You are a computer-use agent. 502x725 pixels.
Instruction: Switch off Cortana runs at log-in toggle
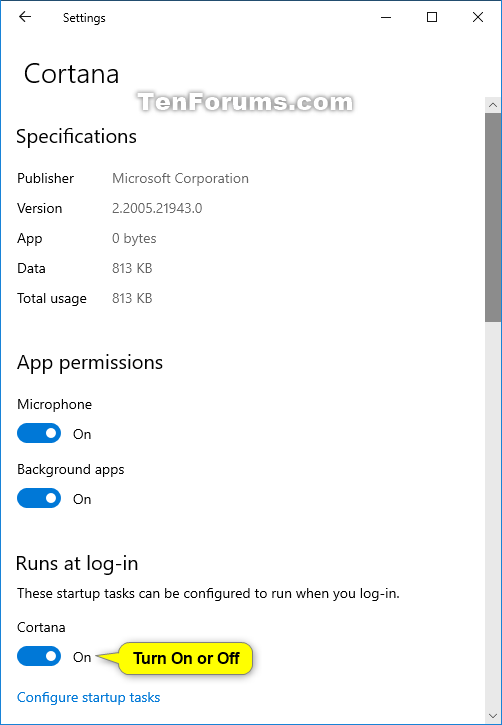pos(39,656)
